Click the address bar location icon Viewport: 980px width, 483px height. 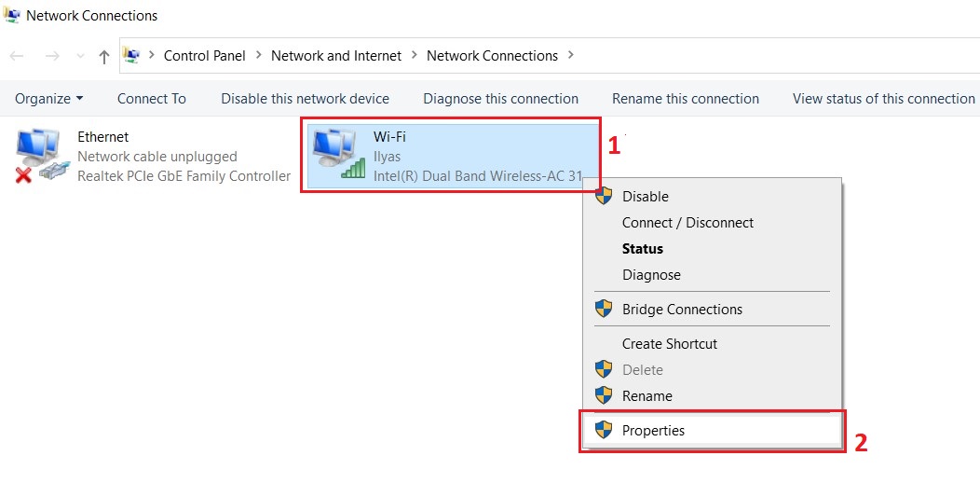pos(131,56)
